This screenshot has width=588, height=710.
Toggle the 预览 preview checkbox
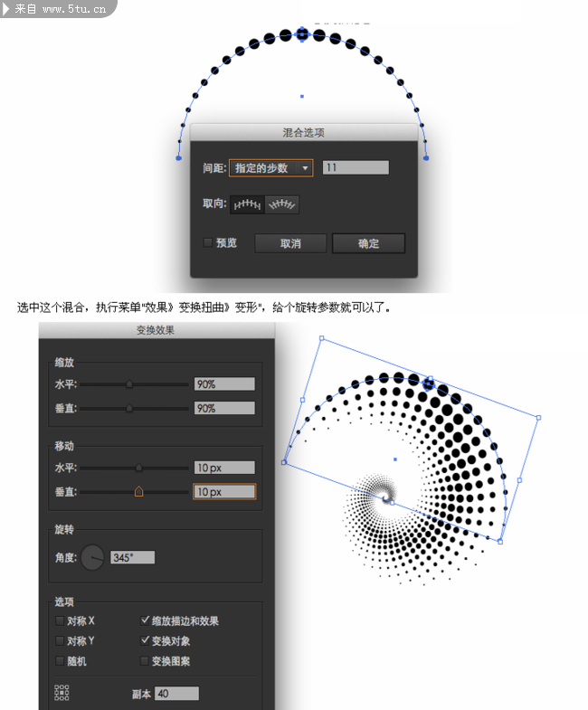[x=208, y=242]
